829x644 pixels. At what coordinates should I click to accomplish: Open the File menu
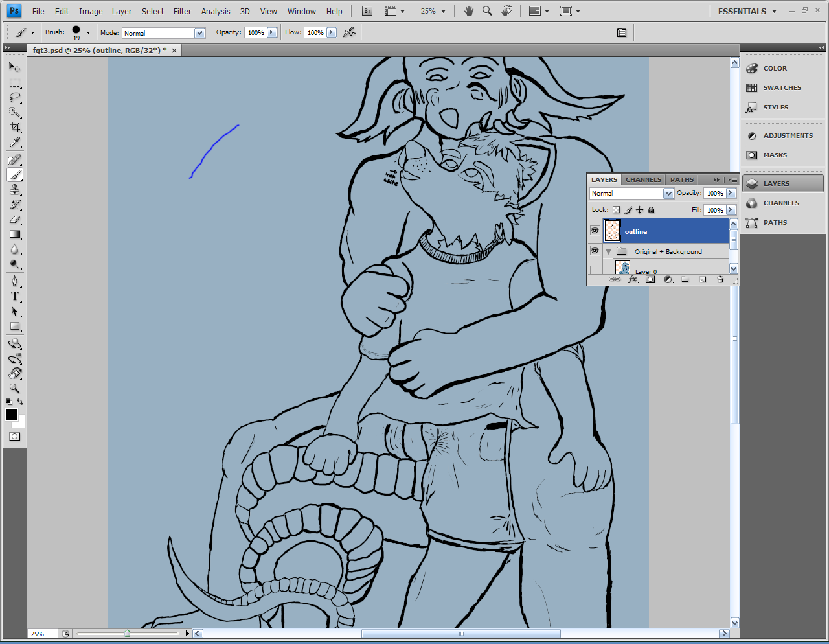pyautogui.click(x=38, y=11)
